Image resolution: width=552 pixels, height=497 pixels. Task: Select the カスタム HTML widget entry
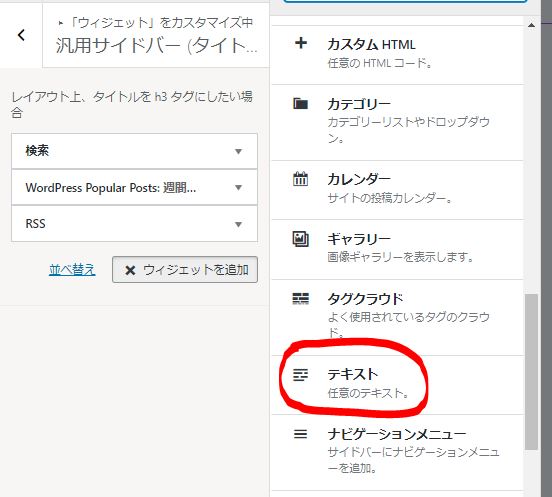tap(397, 55)
